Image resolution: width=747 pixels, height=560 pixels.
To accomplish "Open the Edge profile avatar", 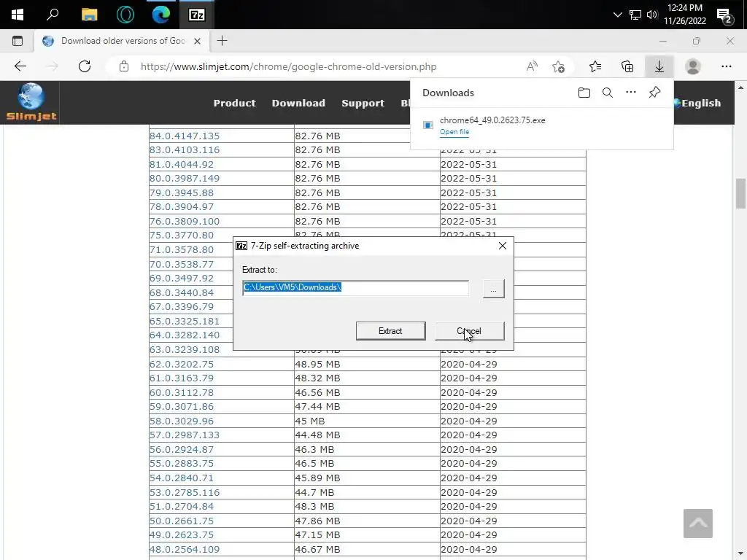I will [693, 66].
